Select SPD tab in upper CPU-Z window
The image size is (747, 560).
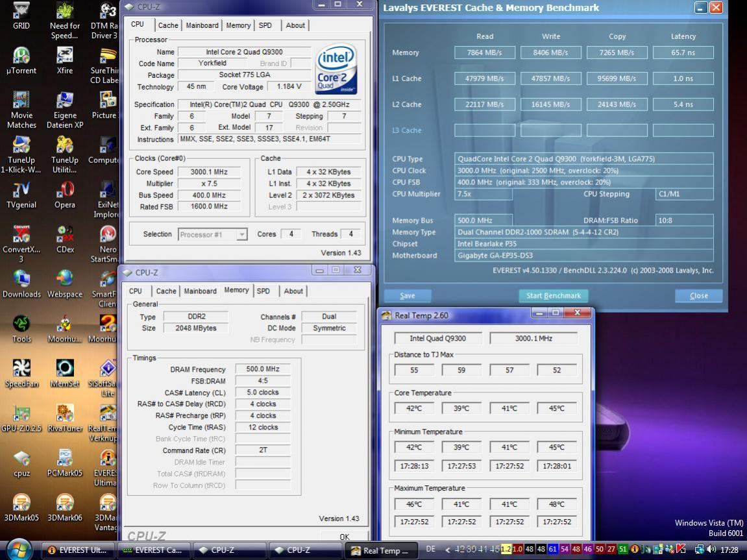tap(265, 25)
